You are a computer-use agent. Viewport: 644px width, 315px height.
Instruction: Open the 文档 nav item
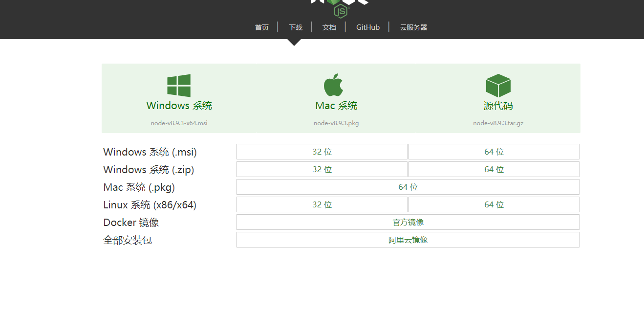tap(329, 27)
